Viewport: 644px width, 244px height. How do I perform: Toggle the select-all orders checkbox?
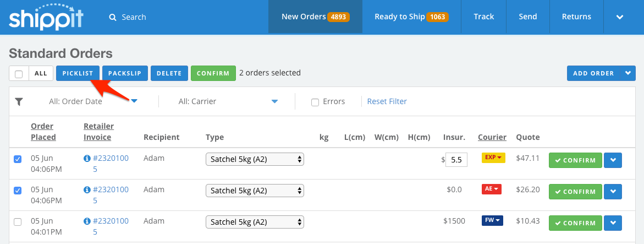point(19,74)
